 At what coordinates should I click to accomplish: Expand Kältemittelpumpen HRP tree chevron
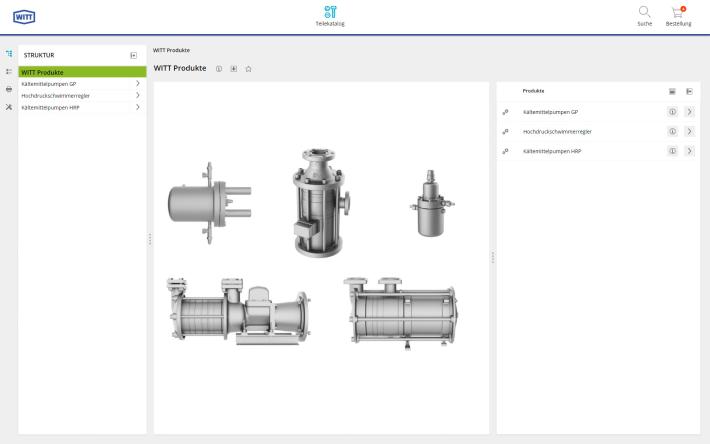pyautogui.click(x=138, y=107)
